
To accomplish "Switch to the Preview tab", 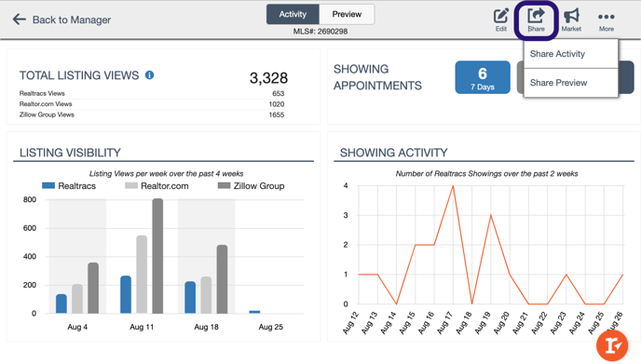I will (x=347, y=14).
